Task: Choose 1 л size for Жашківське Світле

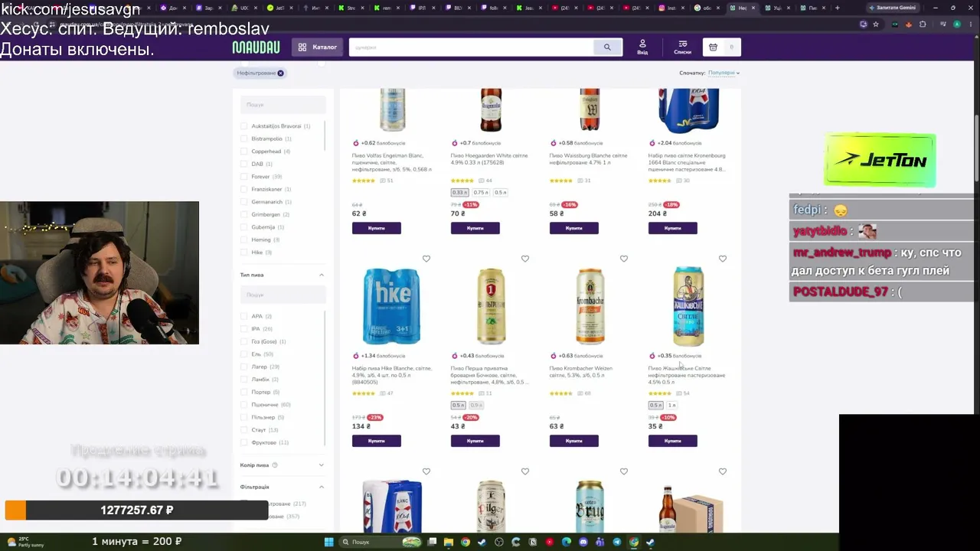Action: coord(672,405)
